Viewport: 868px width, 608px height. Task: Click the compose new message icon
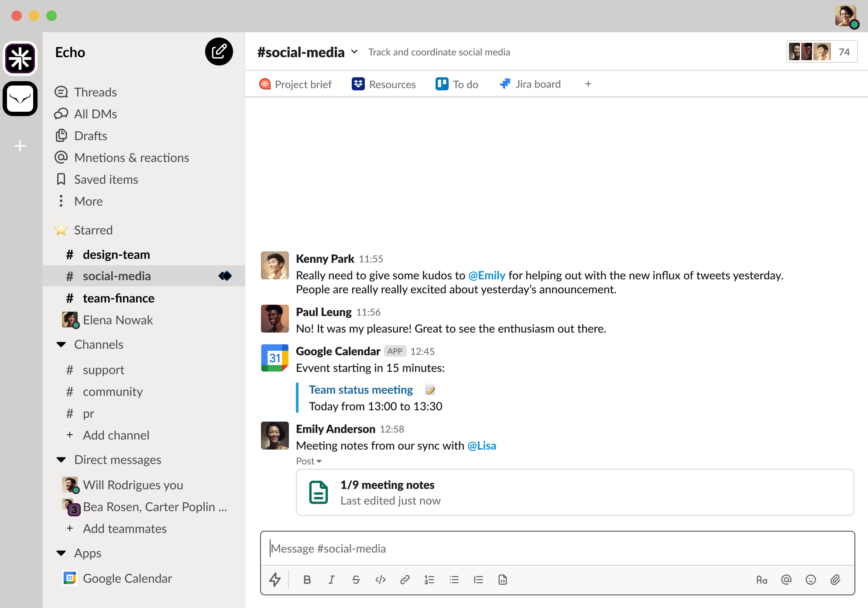coord(219,52)
